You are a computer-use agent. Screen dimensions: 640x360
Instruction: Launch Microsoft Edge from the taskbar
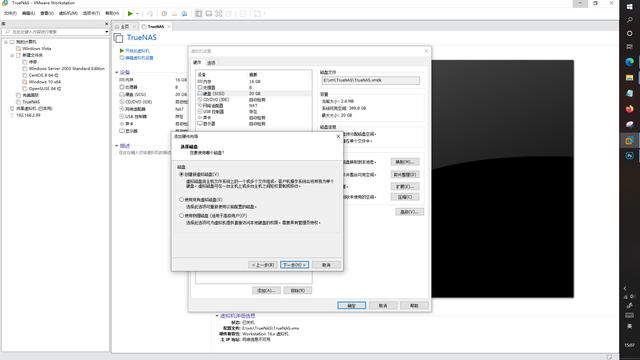point(629,62)
